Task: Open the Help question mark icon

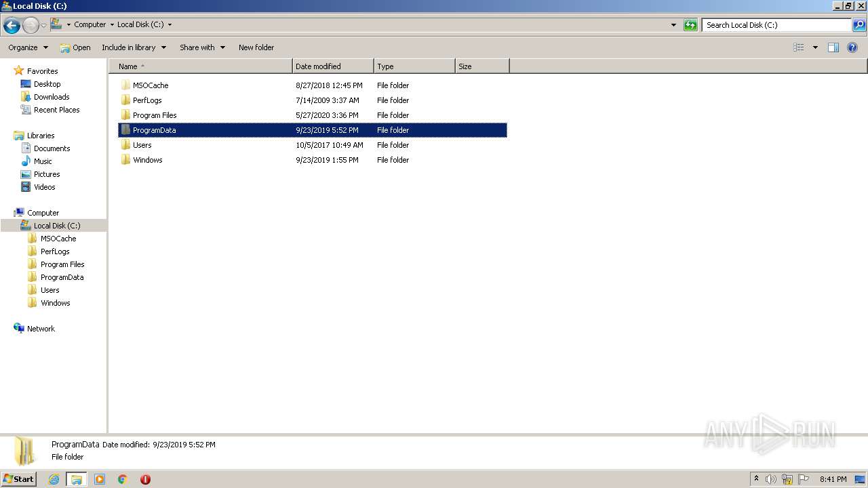Action: (852, 47)
